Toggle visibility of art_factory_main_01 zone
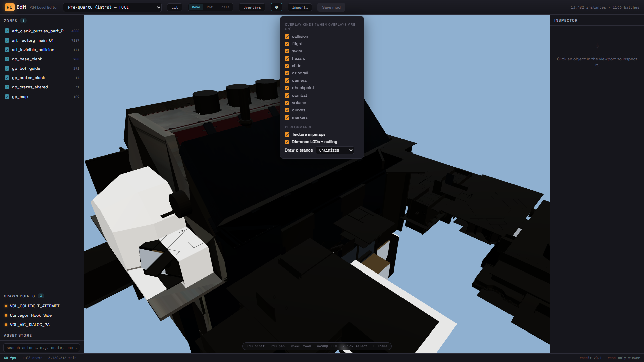This screenshot has width=644, height=362. [7, 40]
